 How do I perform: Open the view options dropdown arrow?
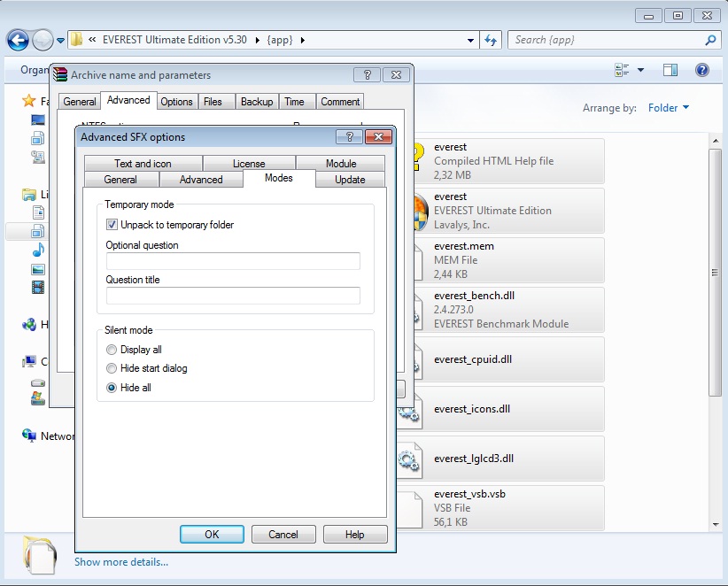tap(640, 70)
